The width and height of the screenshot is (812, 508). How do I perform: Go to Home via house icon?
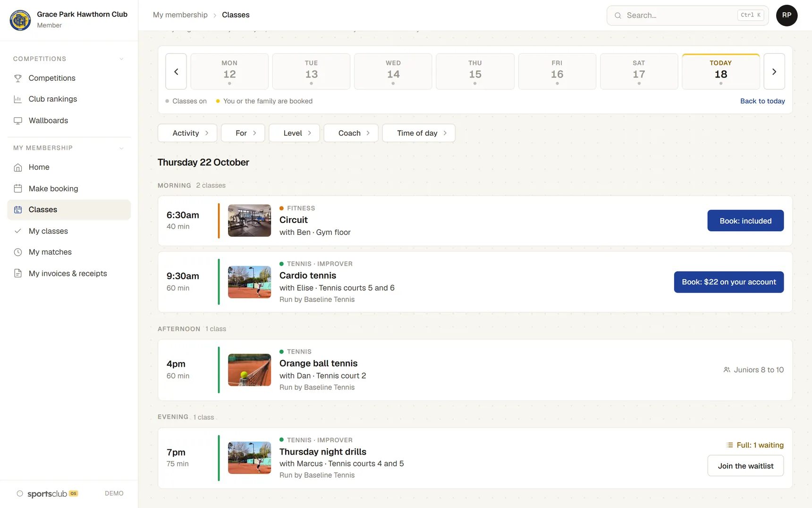[18, 167]
